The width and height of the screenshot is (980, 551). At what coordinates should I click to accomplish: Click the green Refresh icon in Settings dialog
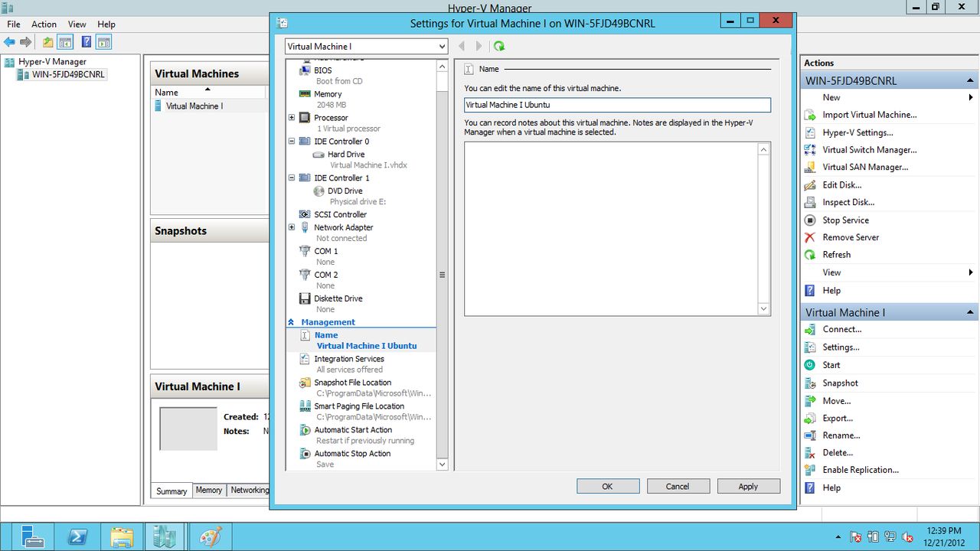(x=499, y=46)
